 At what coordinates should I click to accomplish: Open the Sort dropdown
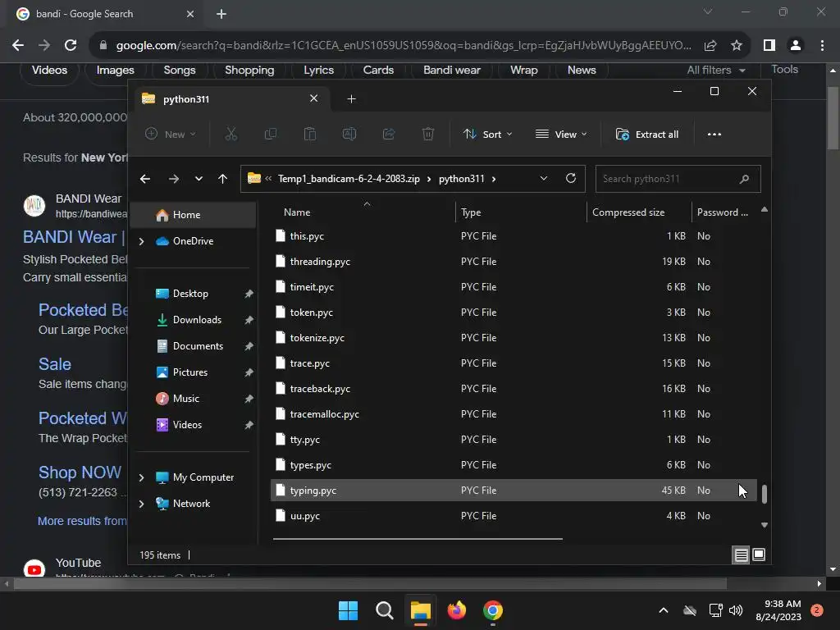tap(487, 135)
